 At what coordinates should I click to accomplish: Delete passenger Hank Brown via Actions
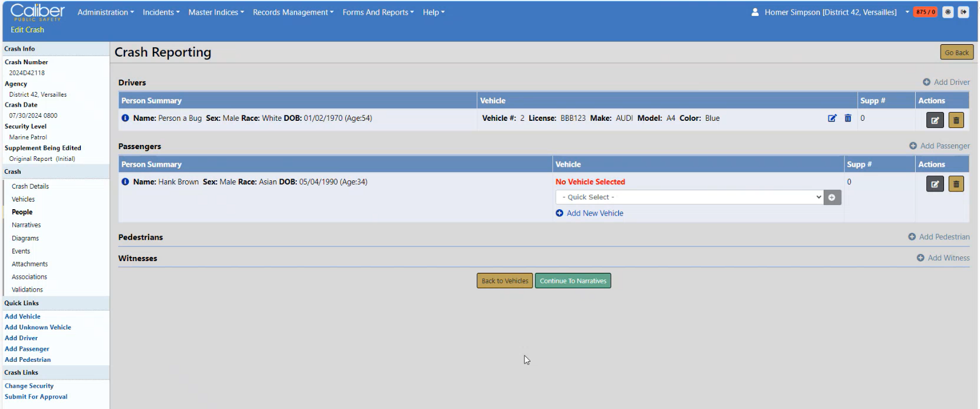click(x=956, y=184)
